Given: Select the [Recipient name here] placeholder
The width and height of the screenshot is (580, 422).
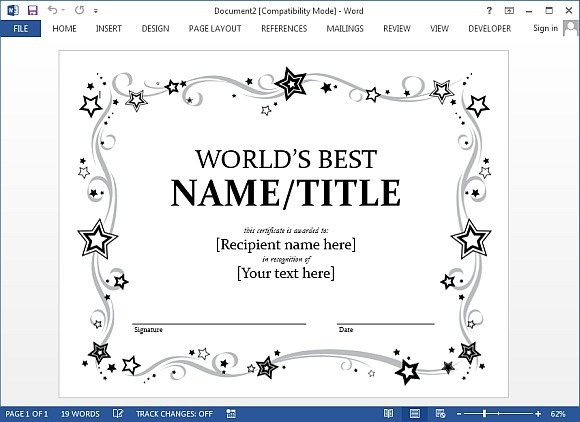Looking at the screenshot, I should 286,244.
